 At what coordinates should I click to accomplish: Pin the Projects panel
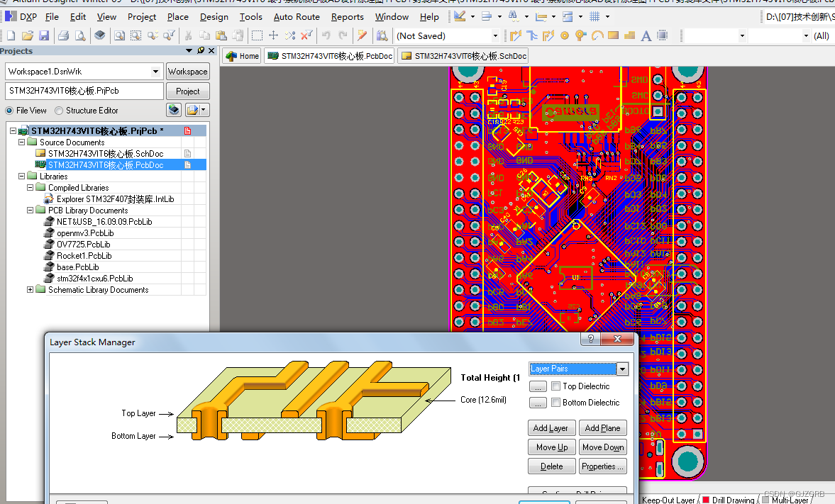201,50
